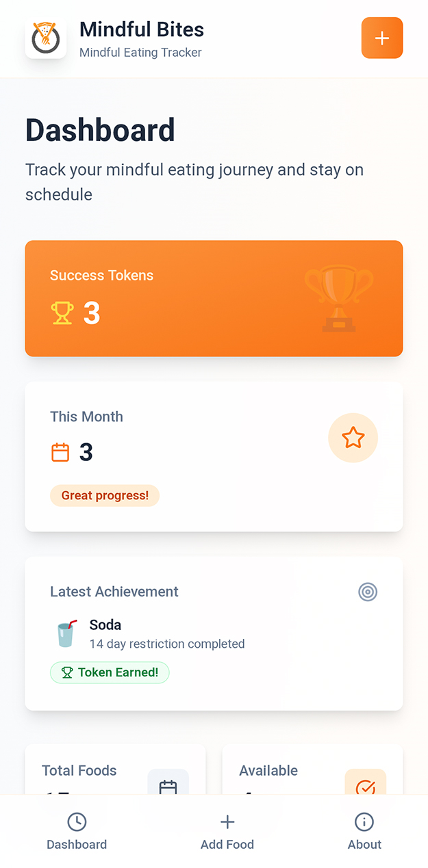Tap the calendar icon in Total Foods card
428x868 pixels.
coord(168,787)
